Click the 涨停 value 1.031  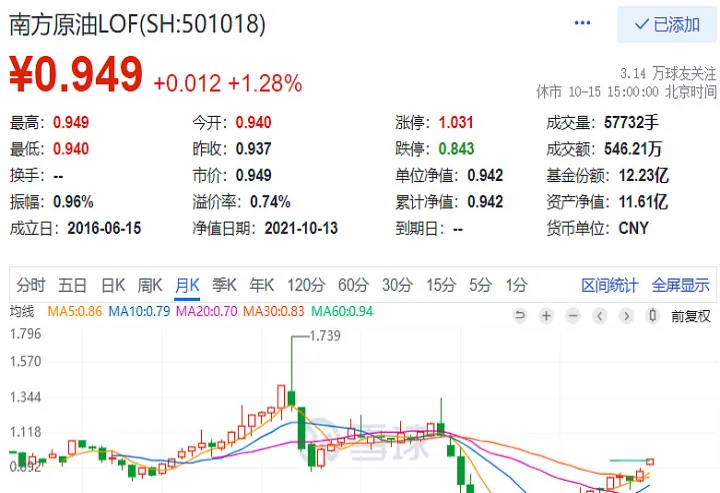click(456, 123)
